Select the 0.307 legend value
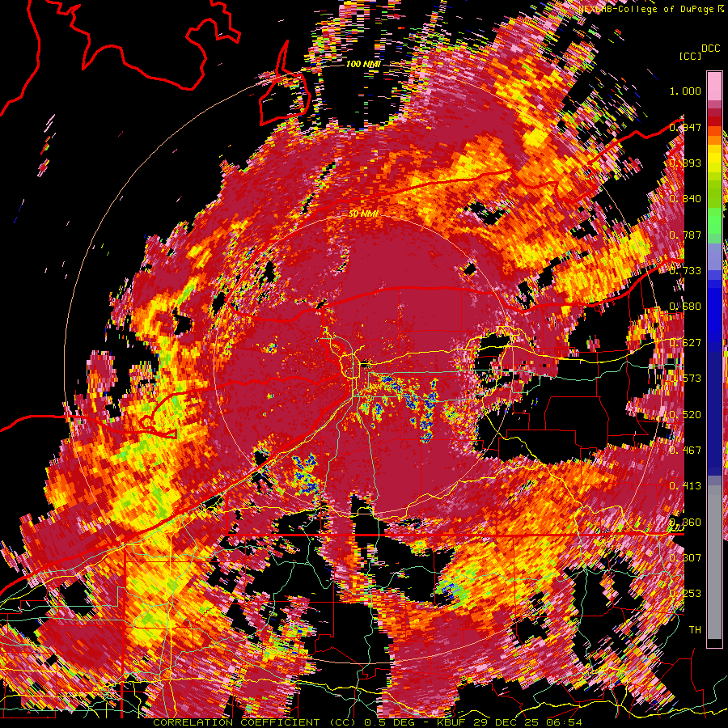This screenshot has height=728, width=728. tap(685, 557)
